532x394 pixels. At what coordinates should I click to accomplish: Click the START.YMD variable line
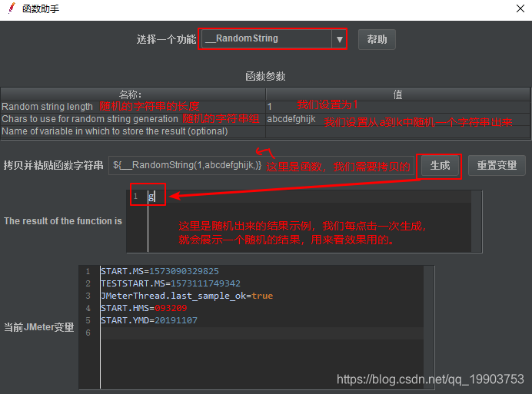pyautogui.click(x=149, y=320)
